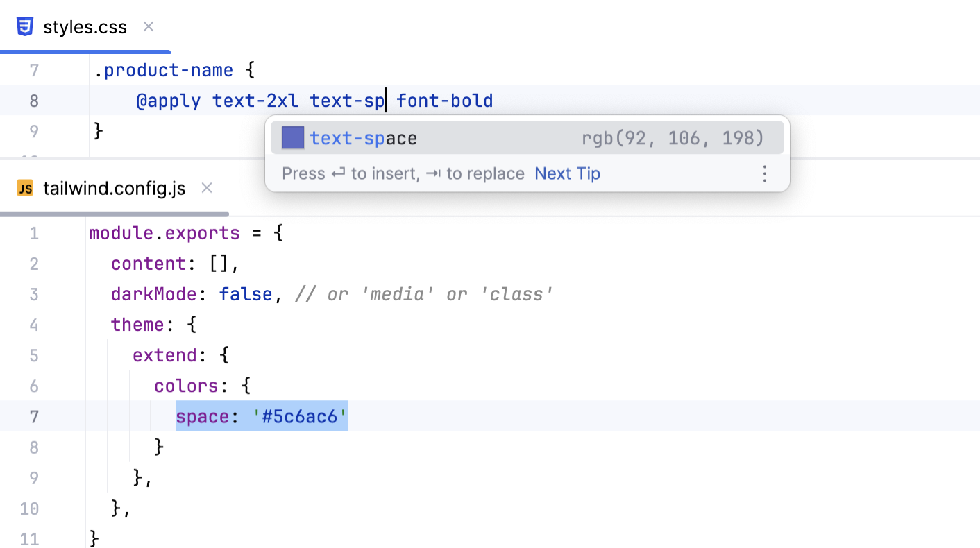This screenshot has height=548, width=980.
Task: Select the colors object key on line 6
Action: pyautogui.click(x=186, y=386)
